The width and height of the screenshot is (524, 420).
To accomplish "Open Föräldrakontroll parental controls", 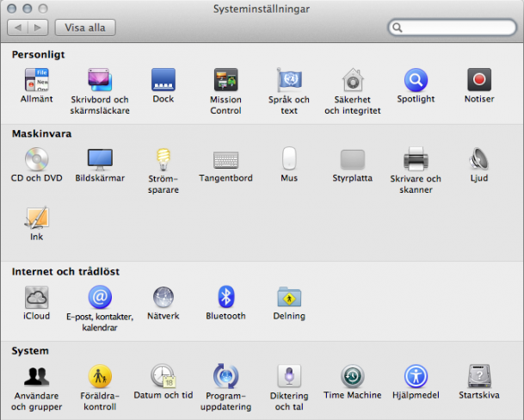I will [x=100, y=376].
